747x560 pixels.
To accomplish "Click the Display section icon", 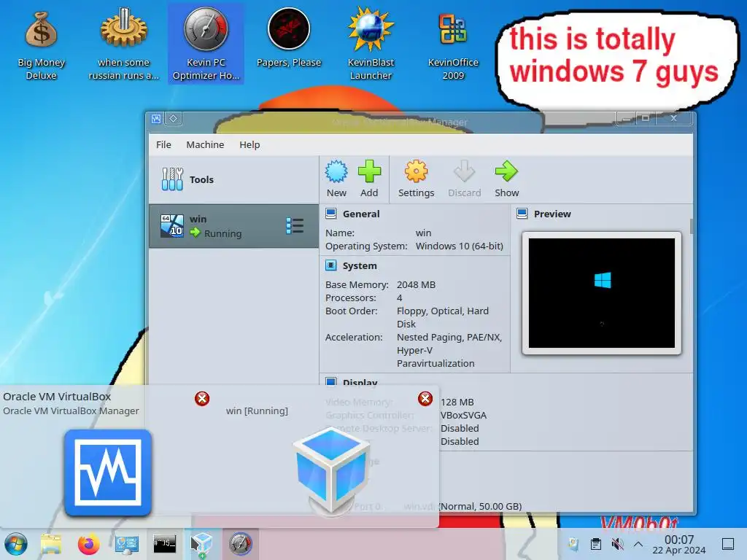I will click(331, 381).
